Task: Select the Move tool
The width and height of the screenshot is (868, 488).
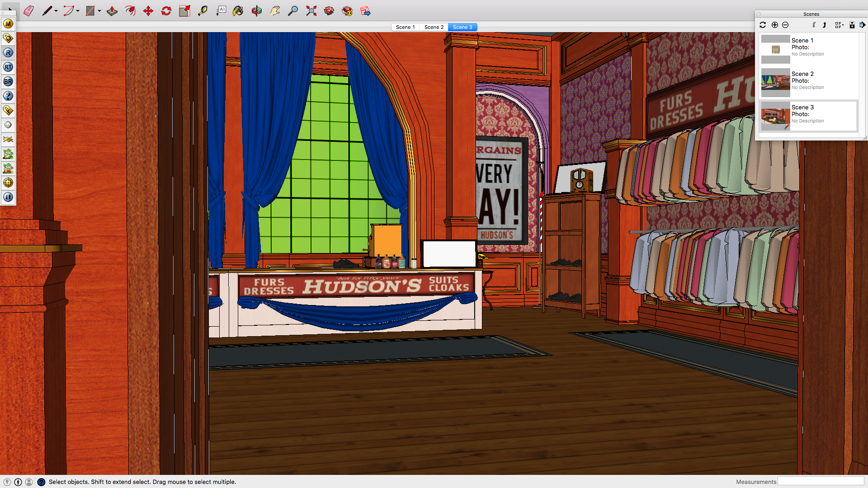Action: click(x=148, y=11)
